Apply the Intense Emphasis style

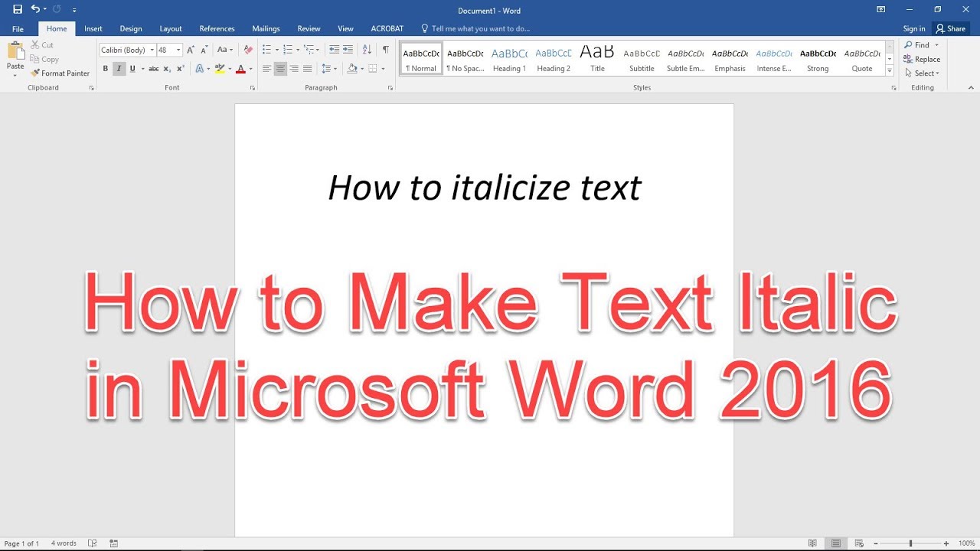tap(774, 59)
